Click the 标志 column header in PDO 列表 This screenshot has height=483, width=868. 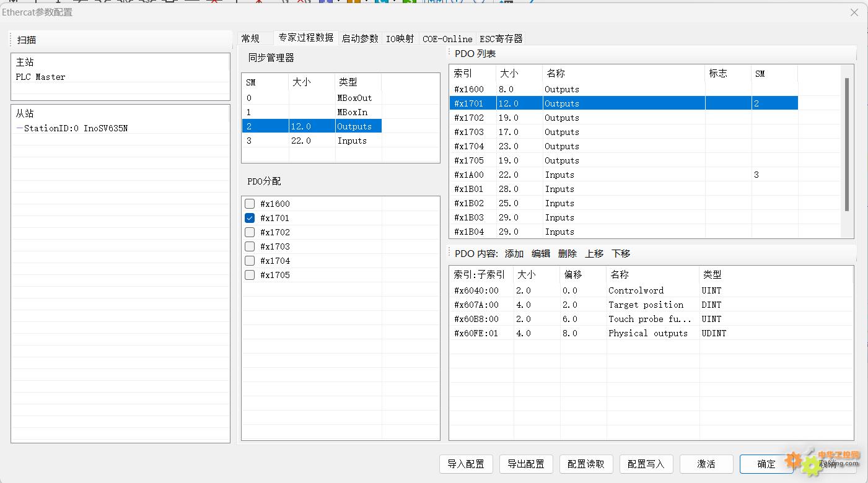point(729,74)
